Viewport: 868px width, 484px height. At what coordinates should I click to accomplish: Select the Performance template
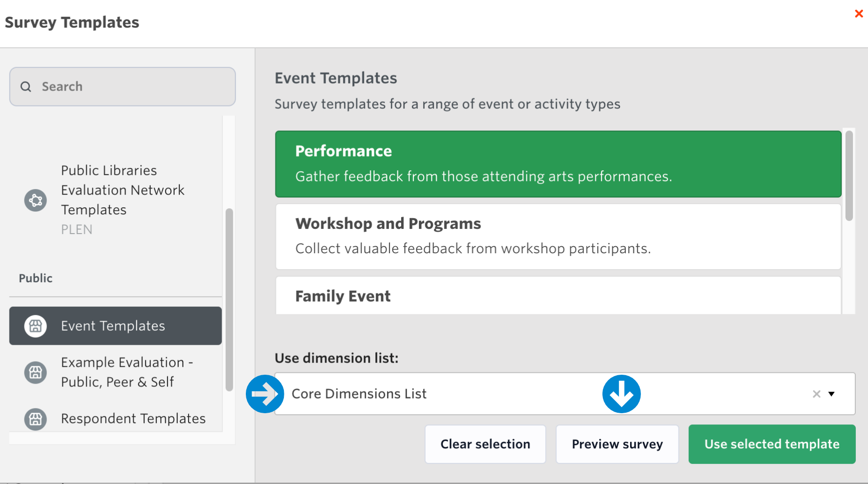coord(558,164)
